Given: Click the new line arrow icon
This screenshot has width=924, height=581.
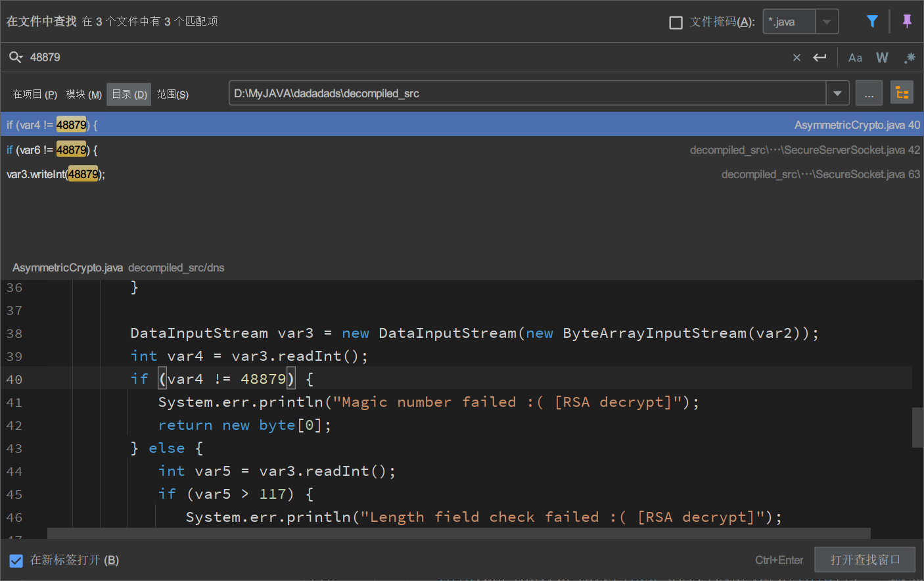Looking at the screenshot, I should (x=820, y=58).
